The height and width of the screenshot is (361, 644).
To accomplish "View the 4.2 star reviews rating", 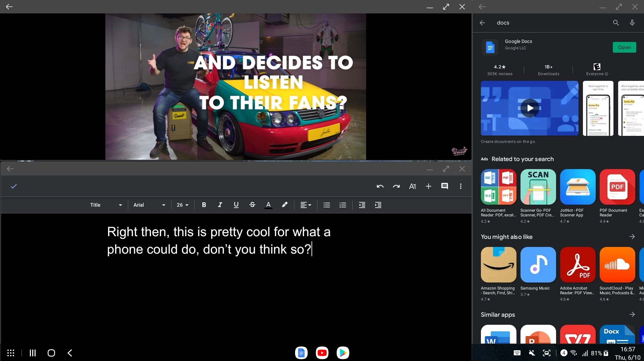I will tap(500, 70).
